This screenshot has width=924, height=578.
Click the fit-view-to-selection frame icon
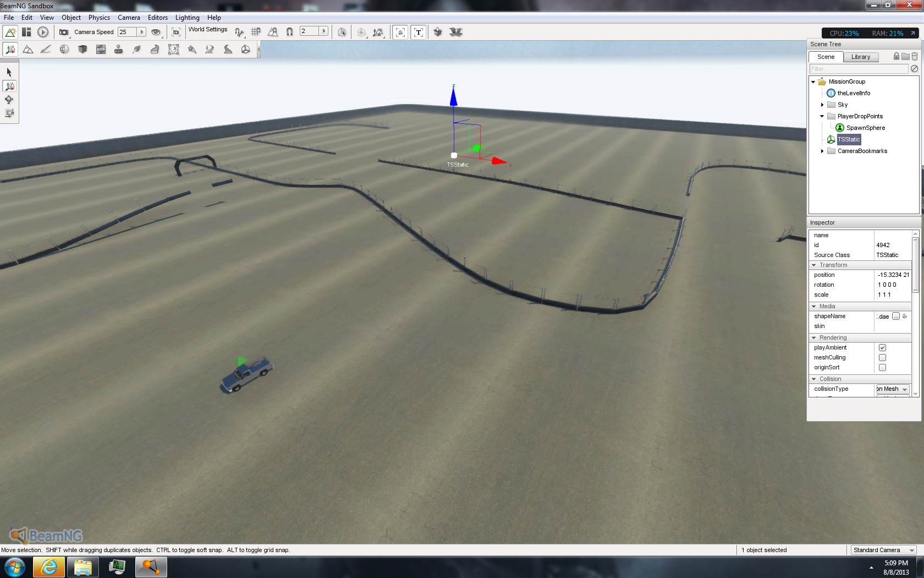point(176,32)
